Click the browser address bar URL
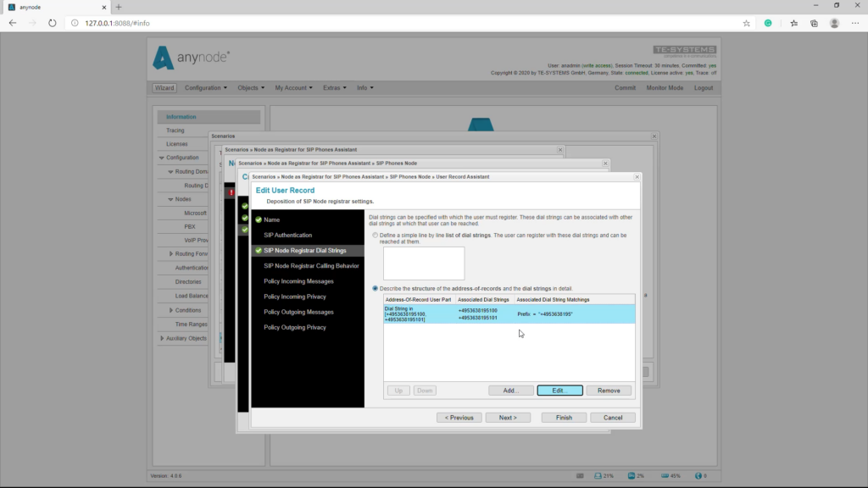This screenshot has width=868, height=488. tap(117, 23)
